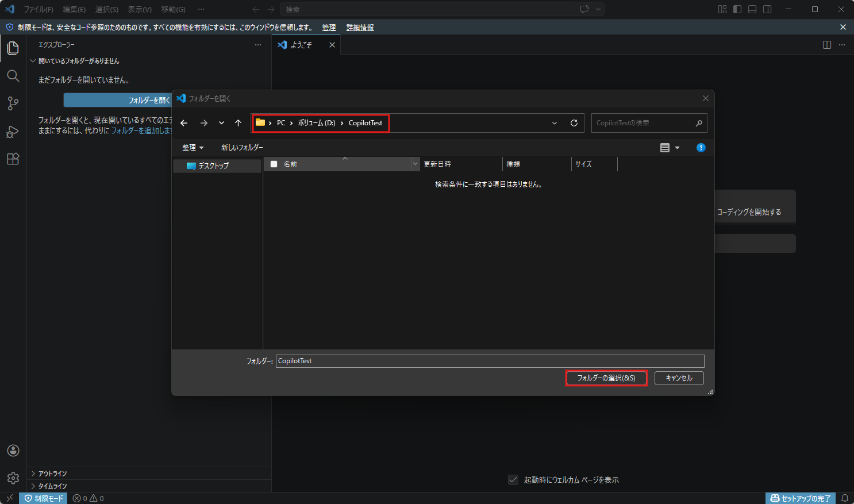Viewport: 854px width, 504px height.
Task: Click the フォルダー name input field
Action: pos(490,361)
